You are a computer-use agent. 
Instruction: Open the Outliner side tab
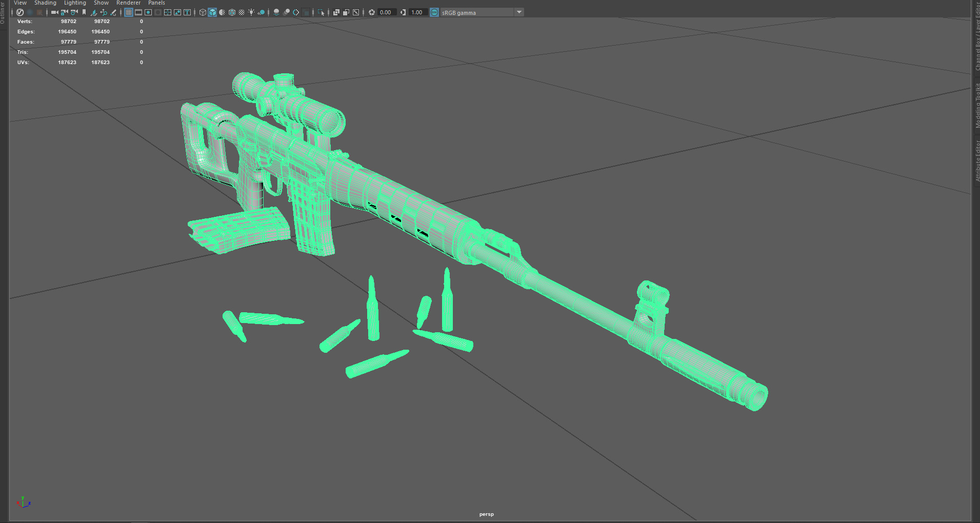[3, 13]
